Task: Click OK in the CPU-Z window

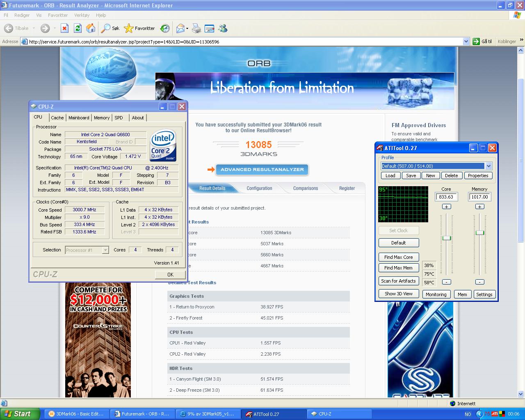Action: click(170, 274)
